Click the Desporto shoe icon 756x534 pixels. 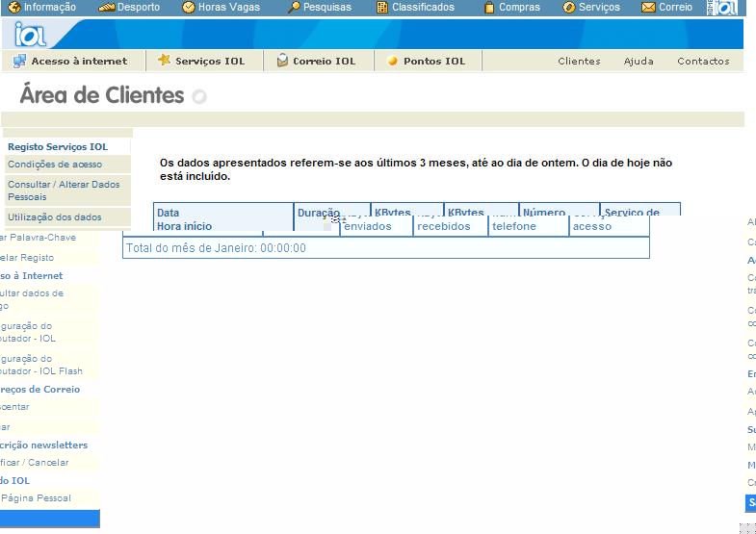pos(106,8)
